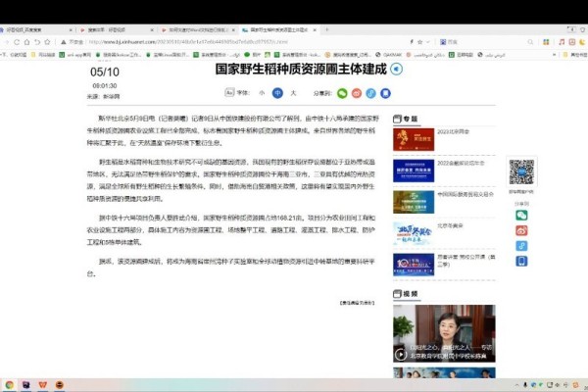Share article via red Weibo icon below title
Viewport: 588px width, 392px height.
[357, 93]
